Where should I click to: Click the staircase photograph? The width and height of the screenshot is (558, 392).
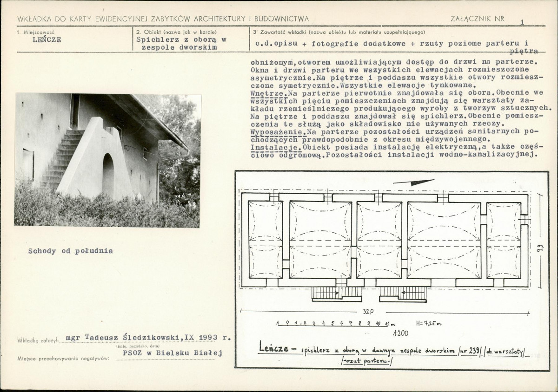point(107,160)
